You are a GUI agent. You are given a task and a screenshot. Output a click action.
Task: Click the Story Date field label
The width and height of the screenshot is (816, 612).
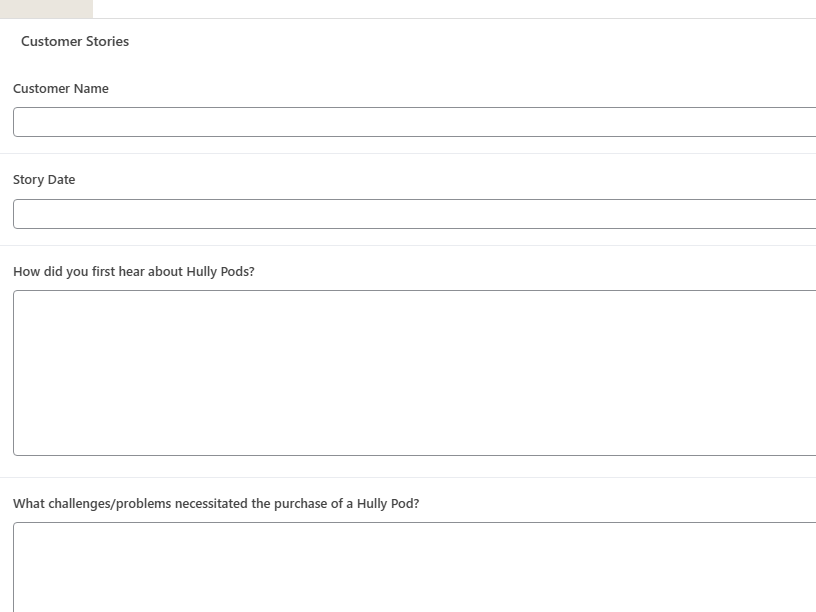pyautogui.click(x=44, y=180)
